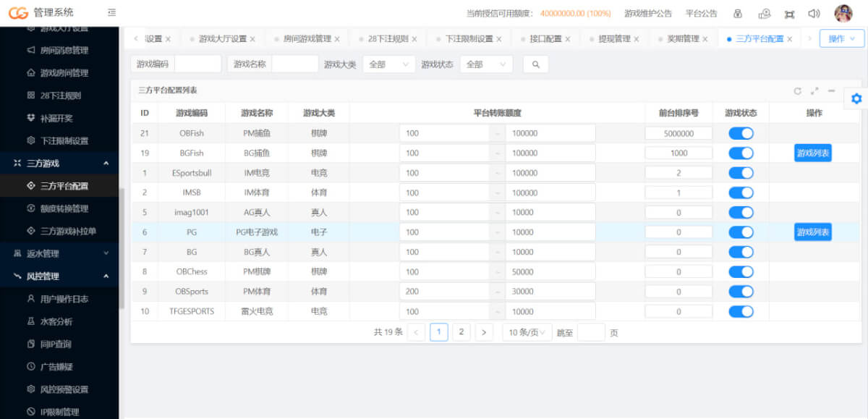Click the lock screen icon in header
Image resolution: width=868 pixels, height=419 pixels.
coord(738,14)
